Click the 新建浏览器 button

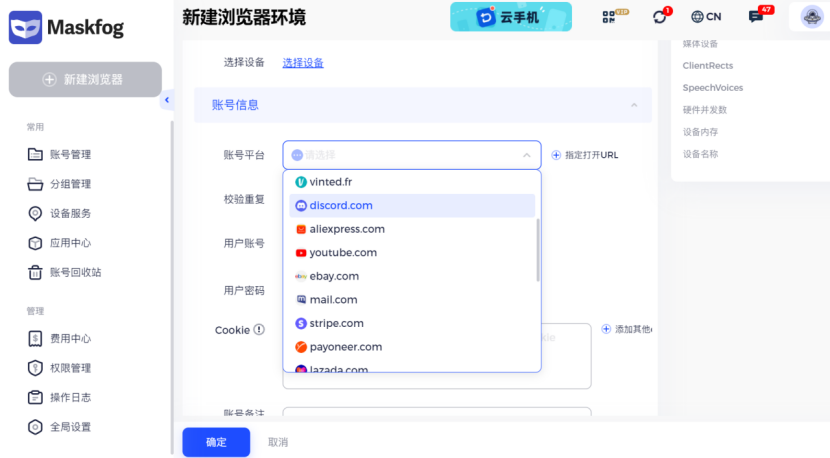click(x=85, y=79)
